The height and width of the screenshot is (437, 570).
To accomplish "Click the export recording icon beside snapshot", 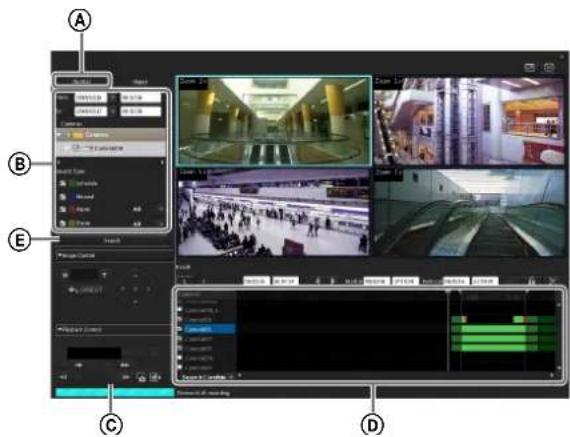I will pos(156,378).
